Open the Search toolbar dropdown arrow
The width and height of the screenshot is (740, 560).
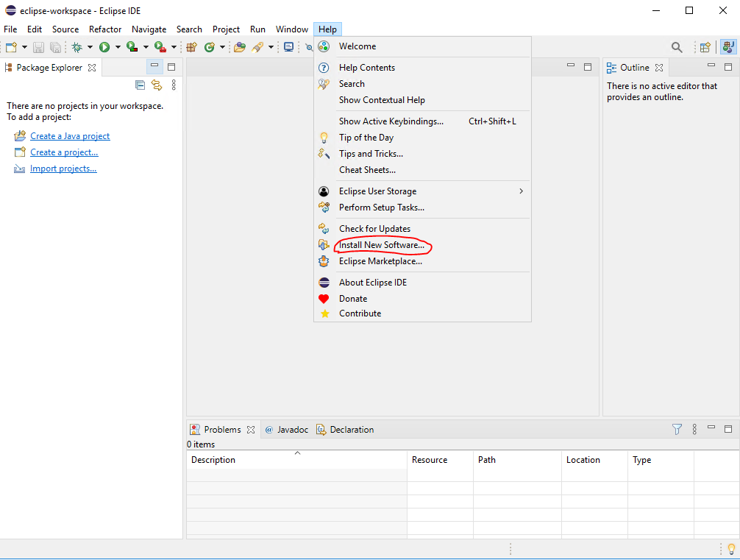(271, 47)
